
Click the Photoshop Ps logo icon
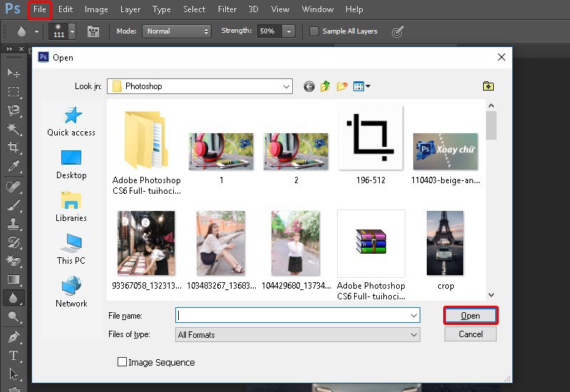13,9
